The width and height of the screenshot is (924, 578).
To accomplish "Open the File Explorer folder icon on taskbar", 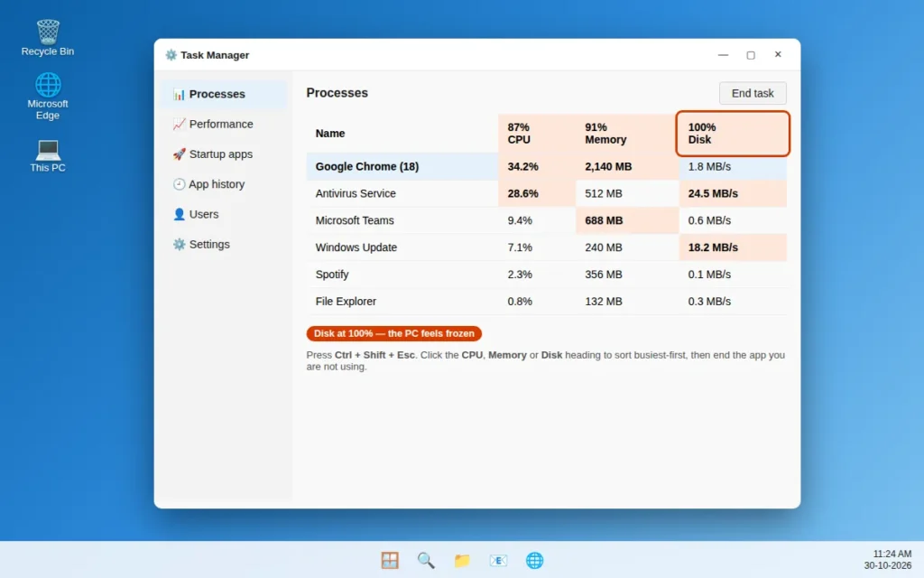I will click(x=462, y=560).
